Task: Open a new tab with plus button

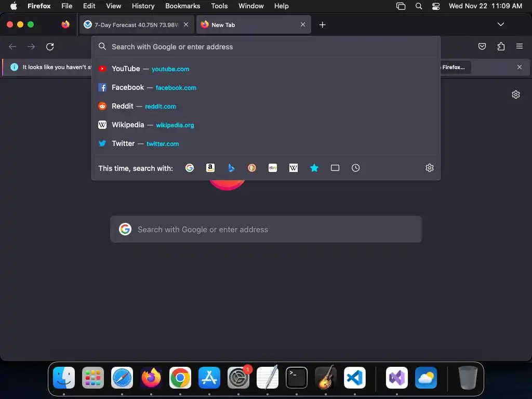Action: (x=322, y=25)
